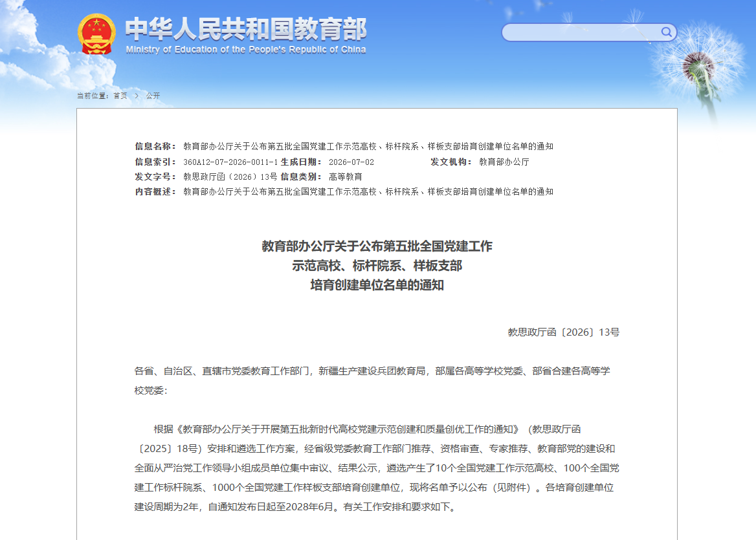This screenshot has width=756, height=540.
Task: Click the text 校党委：
Action: click(x=151, y=391)
